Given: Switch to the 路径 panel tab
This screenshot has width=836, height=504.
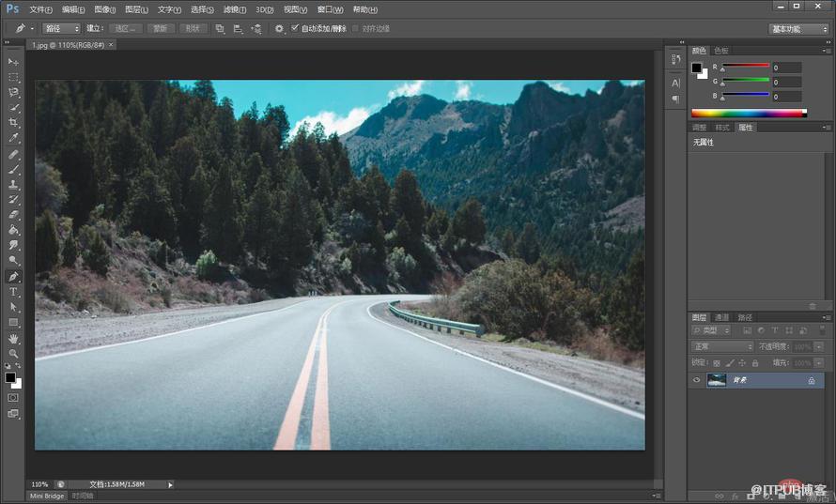Looking at the screenshot, I should [x=745, y=317].
